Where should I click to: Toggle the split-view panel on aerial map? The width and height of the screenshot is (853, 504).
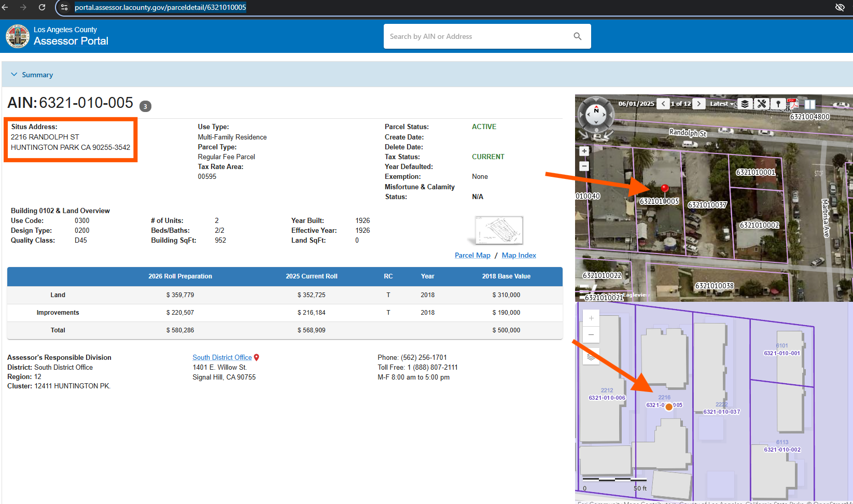coord(810,104)
